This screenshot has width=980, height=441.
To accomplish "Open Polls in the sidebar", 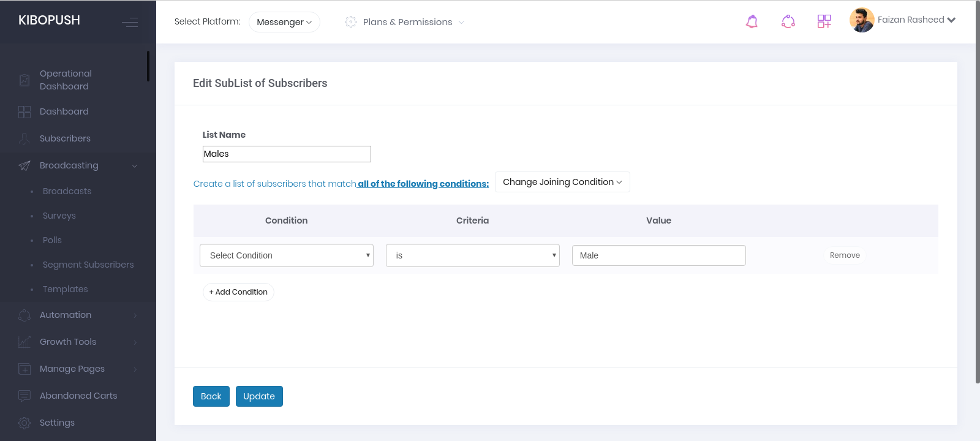I will [52, 240].
